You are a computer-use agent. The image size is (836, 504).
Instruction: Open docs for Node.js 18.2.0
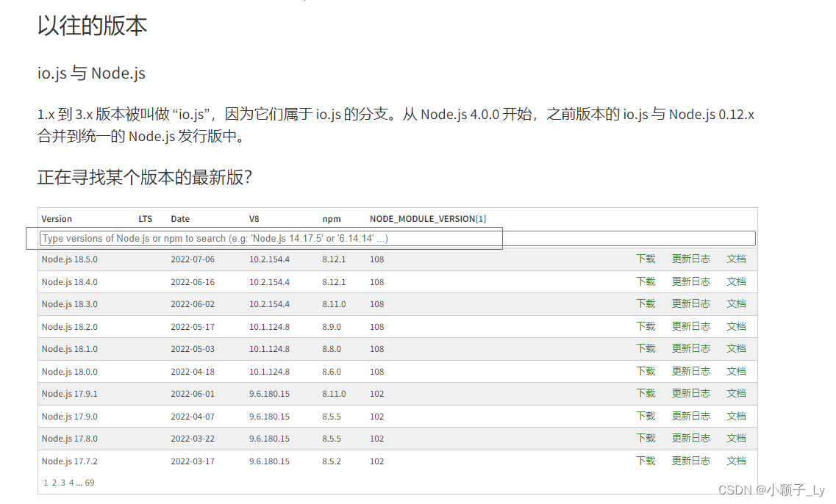coord(736,327)
